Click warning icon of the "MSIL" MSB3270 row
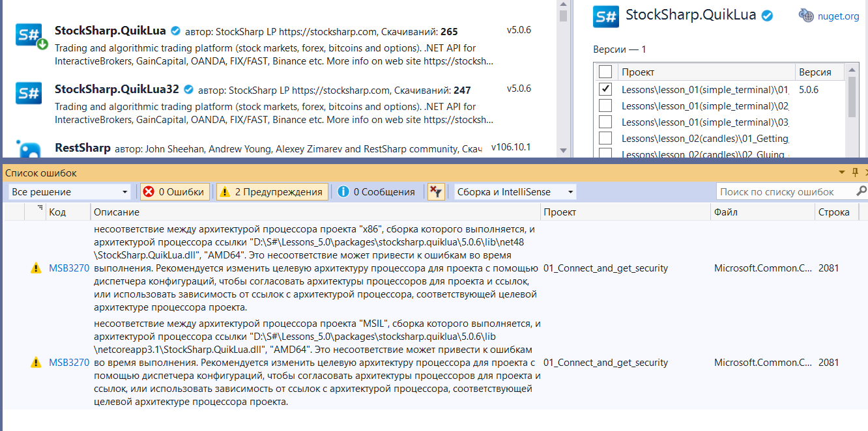868x431 pixels. [x=36, y=363]
